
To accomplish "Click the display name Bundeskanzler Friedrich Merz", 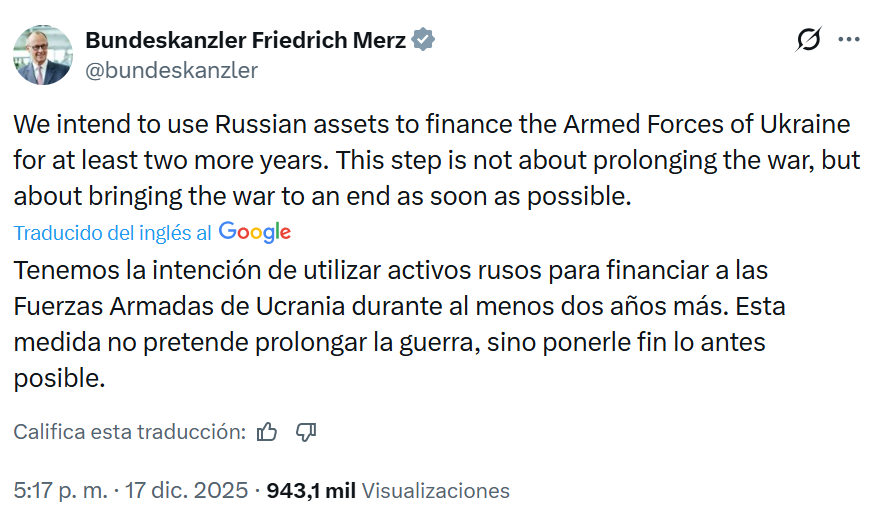I will tap(245, 40).
